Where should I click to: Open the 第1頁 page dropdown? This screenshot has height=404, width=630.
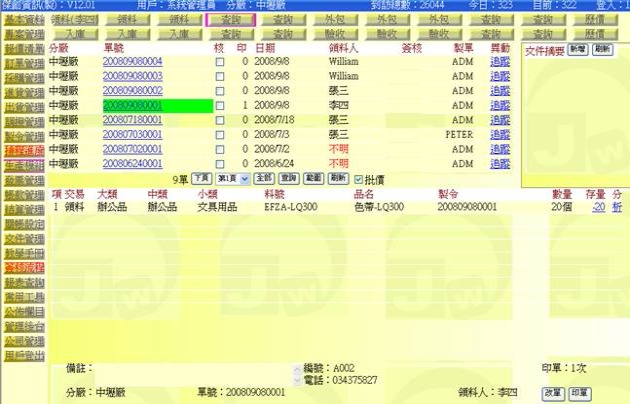tap(231, 177)
